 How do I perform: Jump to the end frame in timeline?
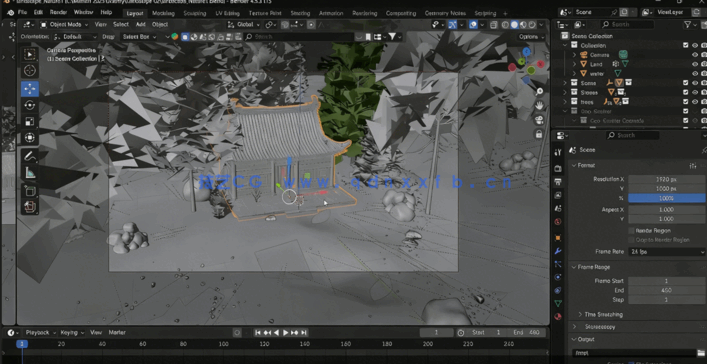304,332
